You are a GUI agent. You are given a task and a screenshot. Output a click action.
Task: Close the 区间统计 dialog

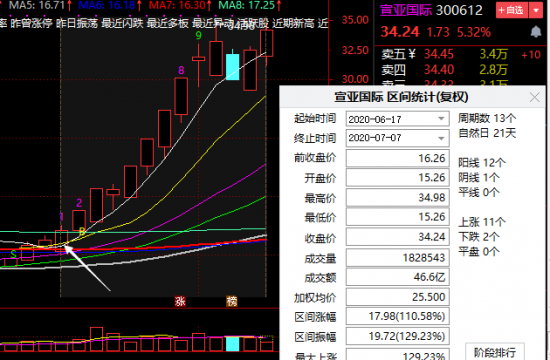[535, 97]
